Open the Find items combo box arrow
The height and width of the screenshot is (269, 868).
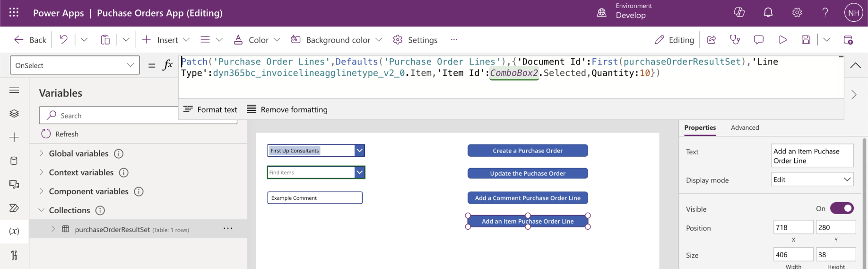pos(360,172)
